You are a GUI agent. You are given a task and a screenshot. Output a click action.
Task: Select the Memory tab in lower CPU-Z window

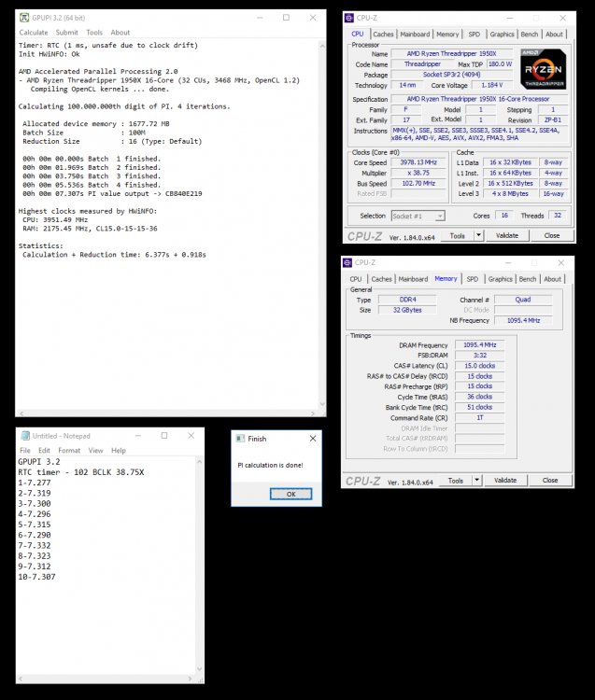(446, 278)
